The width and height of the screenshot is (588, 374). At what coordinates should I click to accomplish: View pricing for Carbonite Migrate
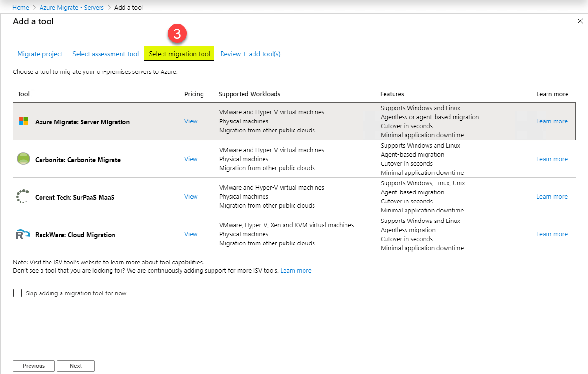point(191,159)
